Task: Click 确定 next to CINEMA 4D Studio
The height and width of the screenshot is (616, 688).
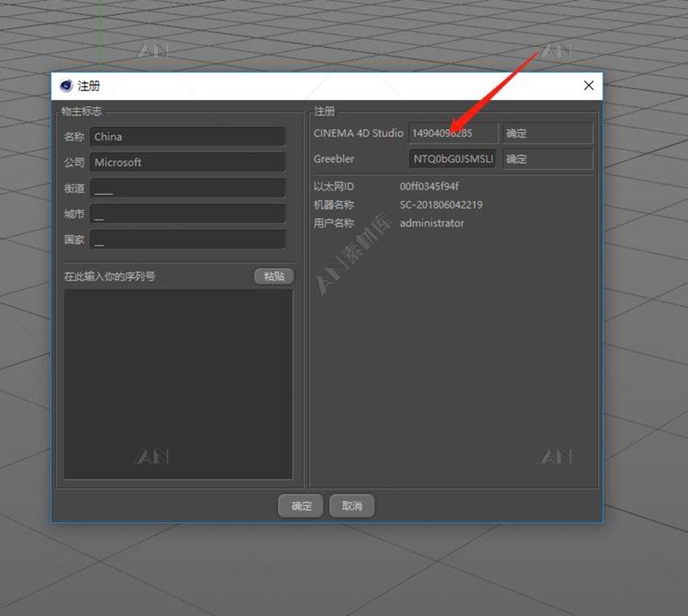Action: coord(548,133)
